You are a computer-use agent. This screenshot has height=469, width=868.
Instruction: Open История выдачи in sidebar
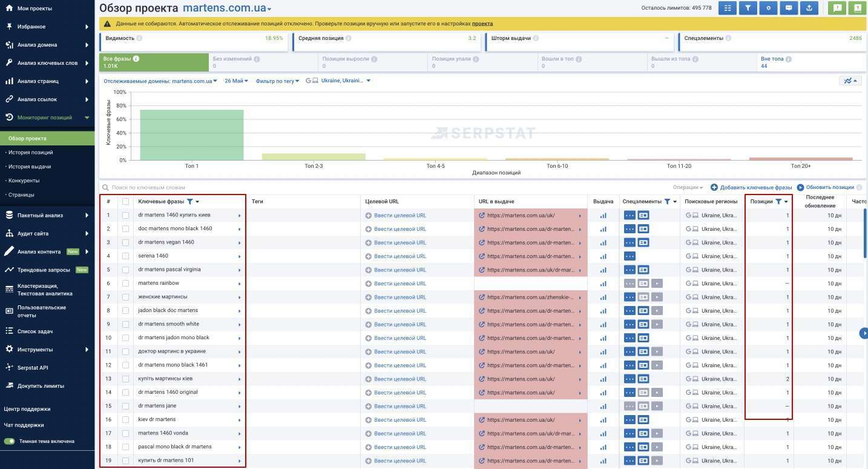[30, 167]
